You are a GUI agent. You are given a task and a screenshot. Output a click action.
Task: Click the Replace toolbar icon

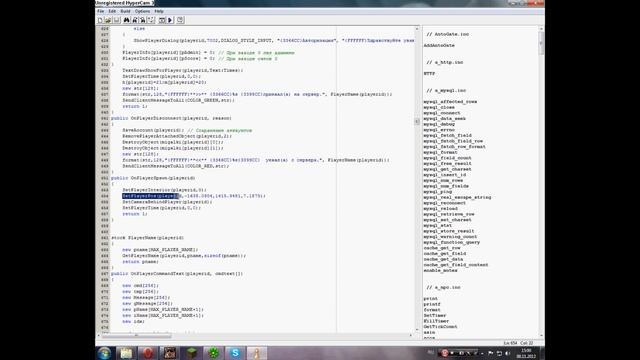[x=143, y=20]
